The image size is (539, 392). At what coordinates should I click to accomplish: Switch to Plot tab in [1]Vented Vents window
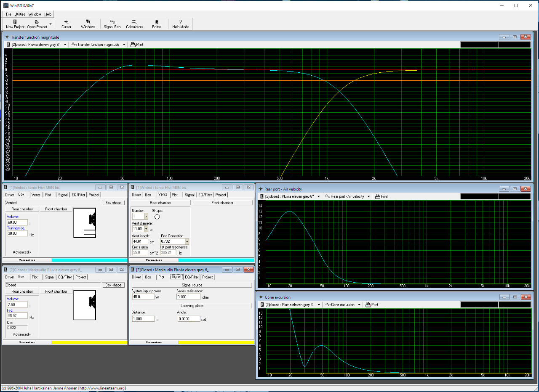tap(175, 195)
